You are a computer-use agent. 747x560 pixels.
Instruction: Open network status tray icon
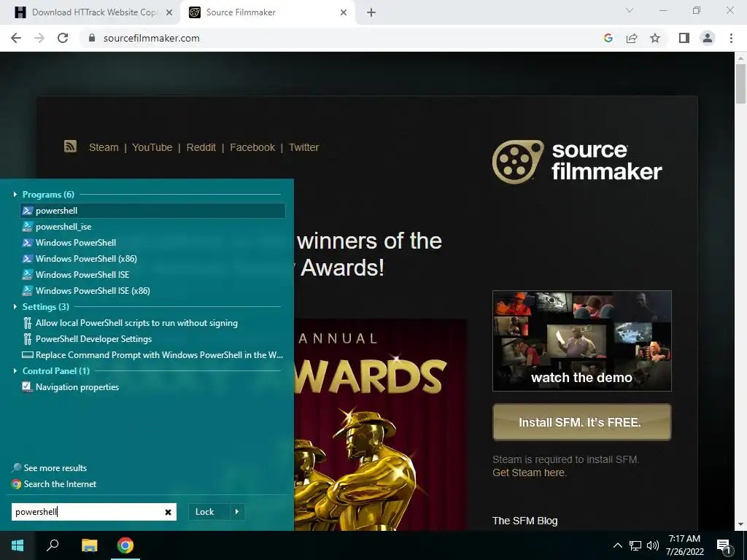[635, 545]
